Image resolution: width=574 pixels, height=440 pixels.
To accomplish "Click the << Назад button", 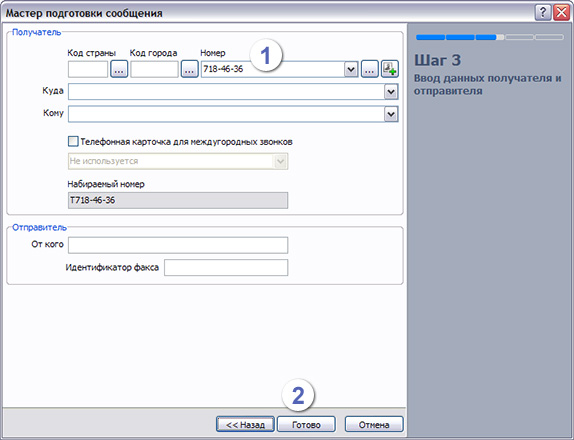I will [245, 425].
